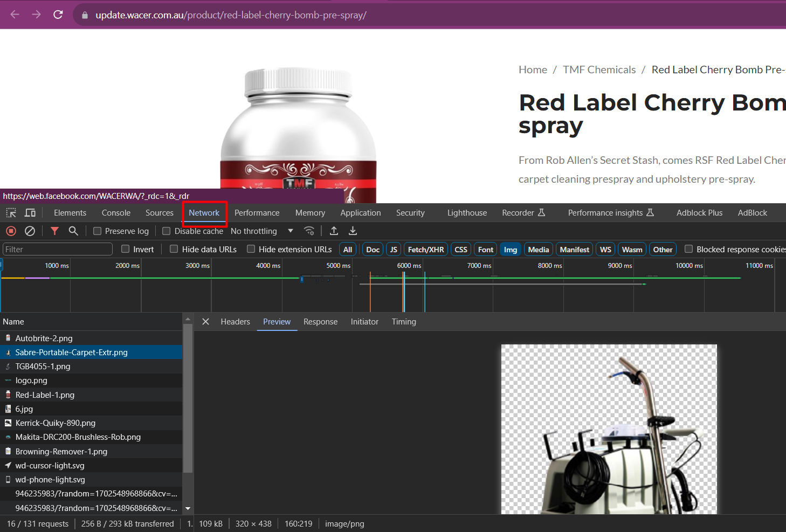Switch to the Console panel

(x=116, y=213)
